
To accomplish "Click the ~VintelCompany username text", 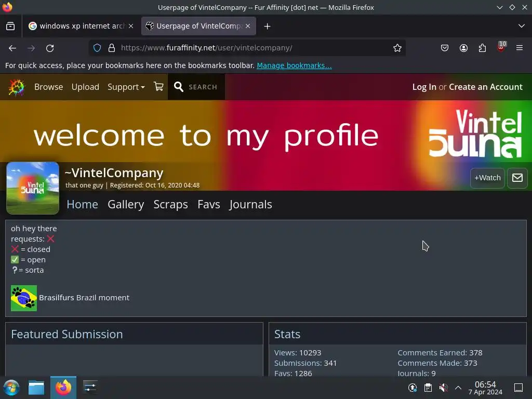I will (114, 172).
